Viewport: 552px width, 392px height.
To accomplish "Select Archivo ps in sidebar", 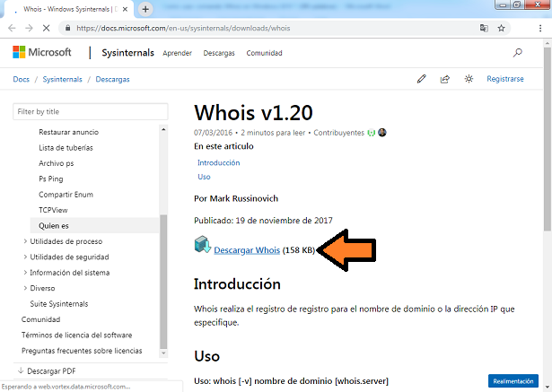I will pos(57,163).
